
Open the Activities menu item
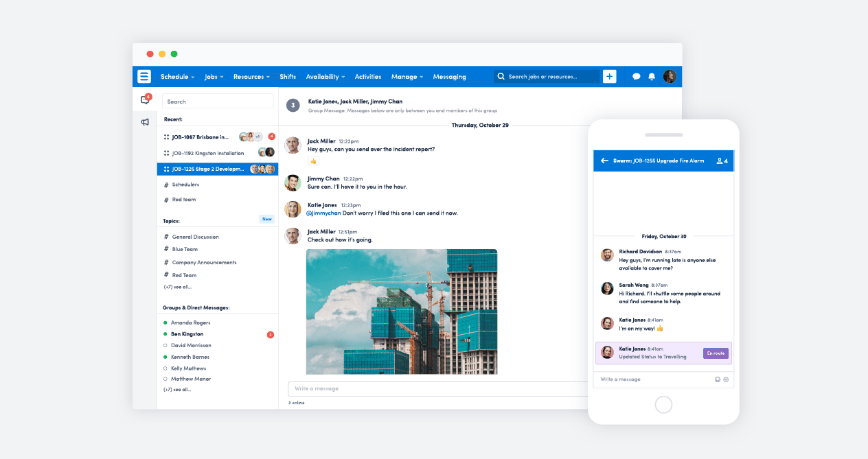(x=368, y=77)
